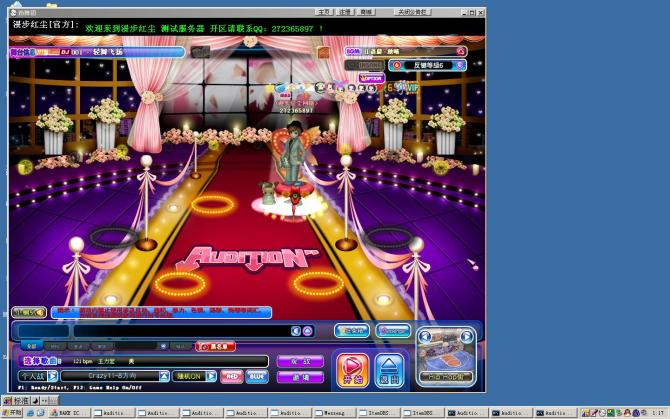Click the BGM music bar at top right
Image resolution: width=670 pixels, height=419 pixels.
point(405,50)
